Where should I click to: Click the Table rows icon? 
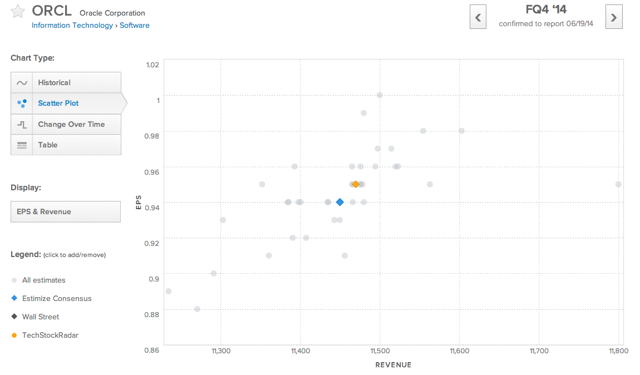pos(22,145)
